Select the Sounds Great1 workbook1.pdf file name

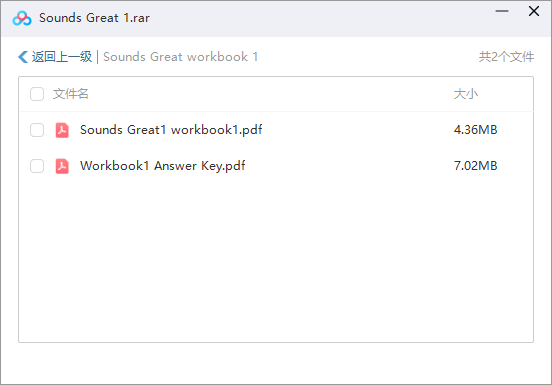tap(171, 130)
